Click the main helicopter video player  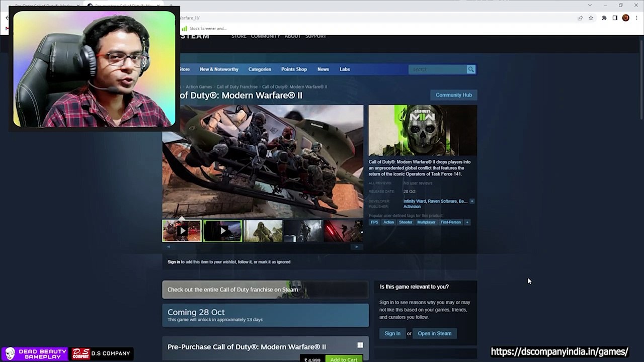click(x=263, y=161)
